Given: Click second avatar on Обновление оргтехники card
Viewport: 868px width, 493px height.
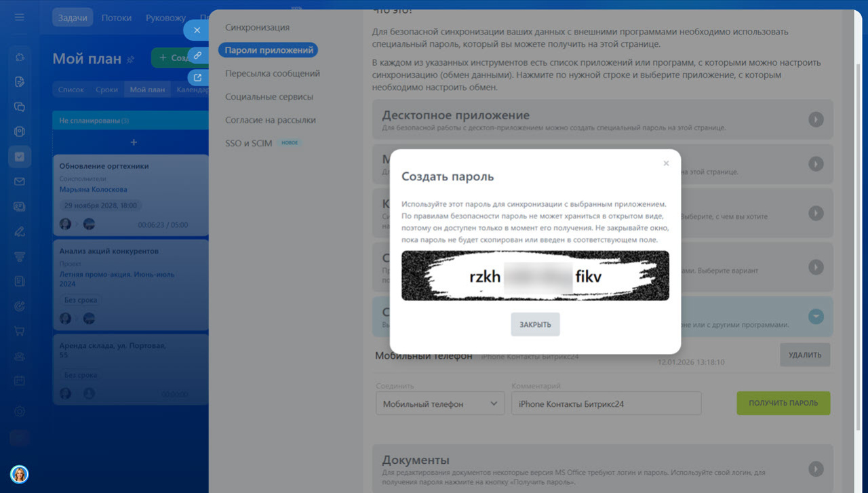Looking at the screenshot, I should (x=89, y=224).
